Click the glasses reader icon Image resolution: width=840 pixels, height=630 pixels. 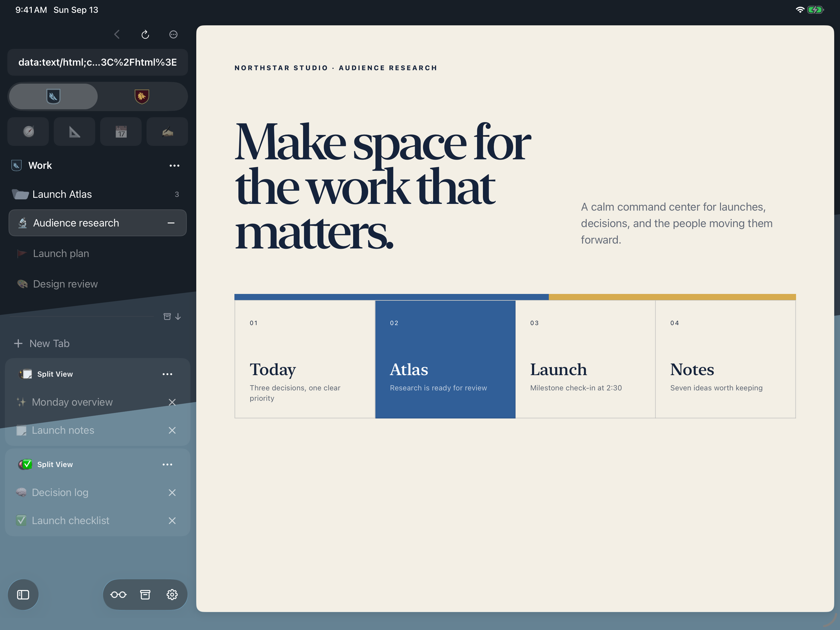(x=118, y=595)
